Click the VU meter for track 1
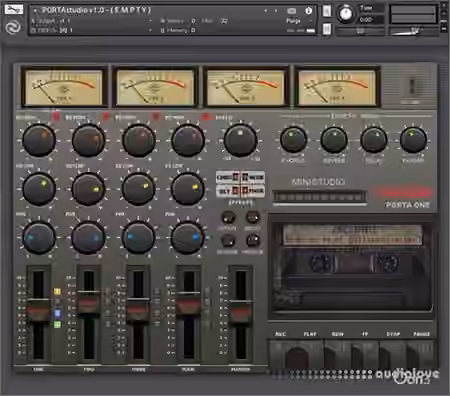This screenshot has height=396, width=450. [64, 87]
